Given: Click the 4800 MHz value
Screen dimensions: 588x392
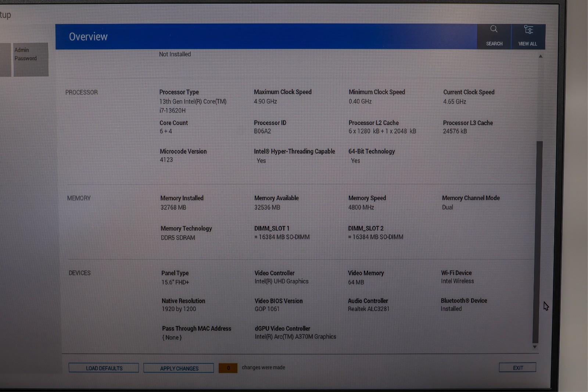Looking at the screenshot, I should 361,207.
